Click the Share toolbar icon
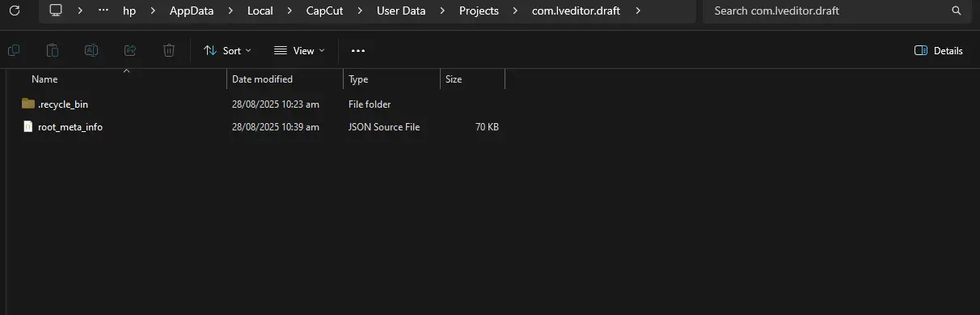980x315 pixels. point(130,50)
